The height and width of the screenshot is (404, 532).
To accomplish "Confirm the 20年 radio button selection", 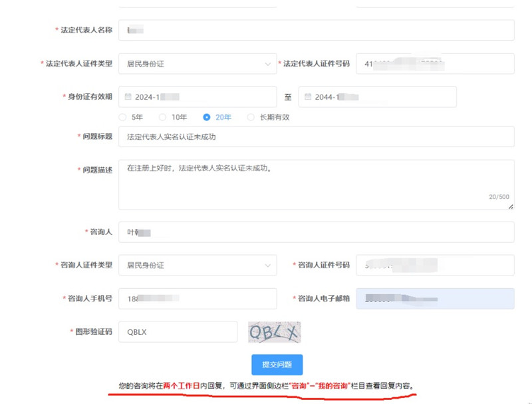I will [x=205, y=116].
